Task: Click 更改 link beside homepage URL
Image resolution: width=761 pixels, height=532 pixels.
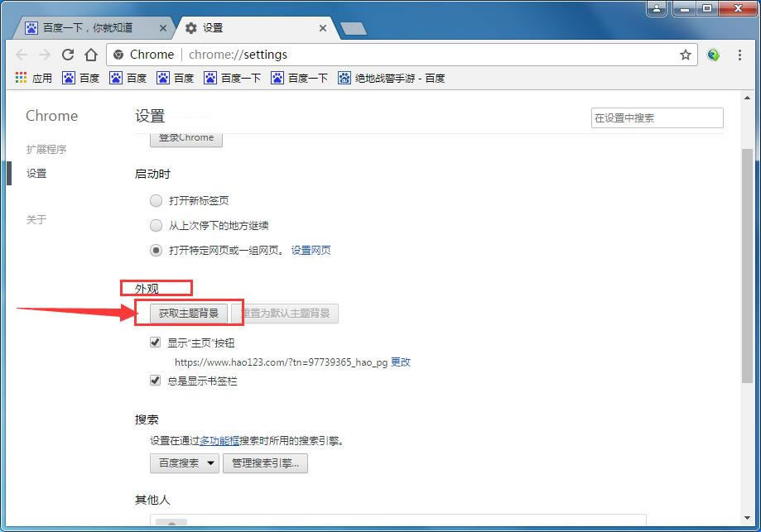Action: (401, 362)
